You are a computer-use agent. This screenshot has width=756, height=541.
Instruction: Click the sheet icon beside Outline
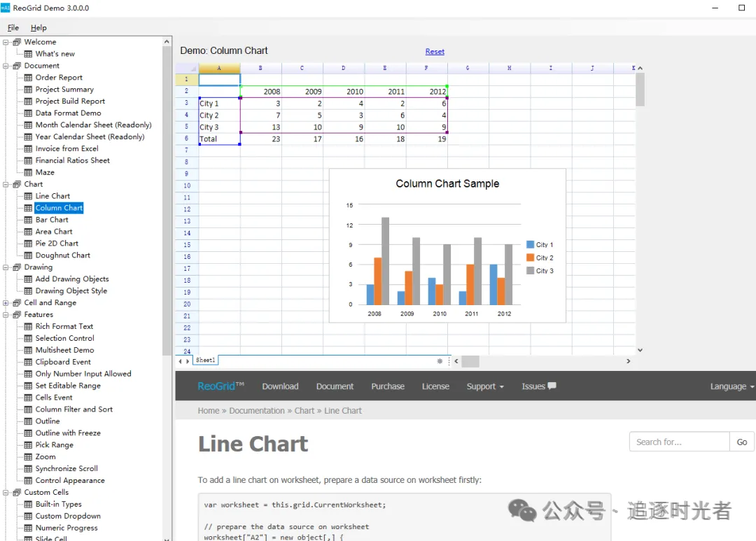(x=29, y=421)
